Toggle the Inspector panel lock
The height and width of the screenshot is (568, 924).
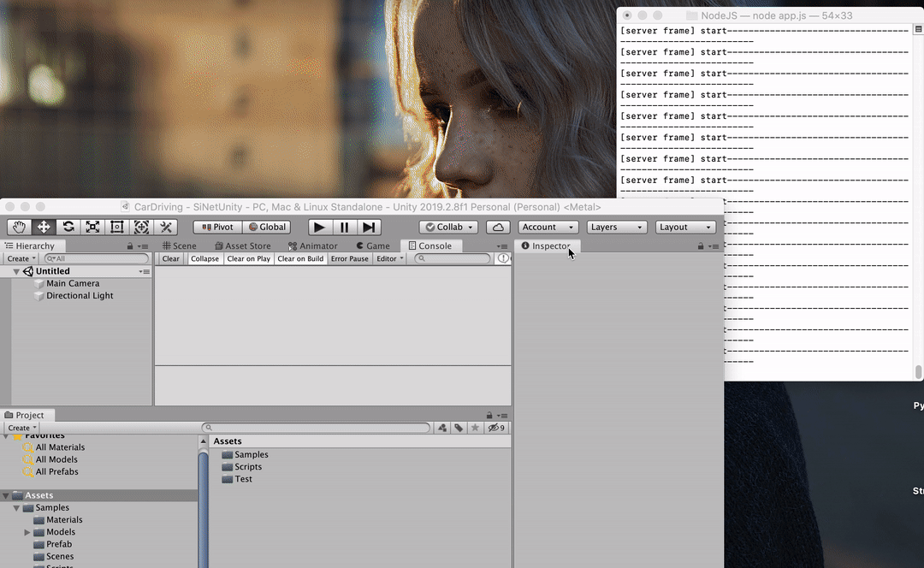(x=701, y=246)
